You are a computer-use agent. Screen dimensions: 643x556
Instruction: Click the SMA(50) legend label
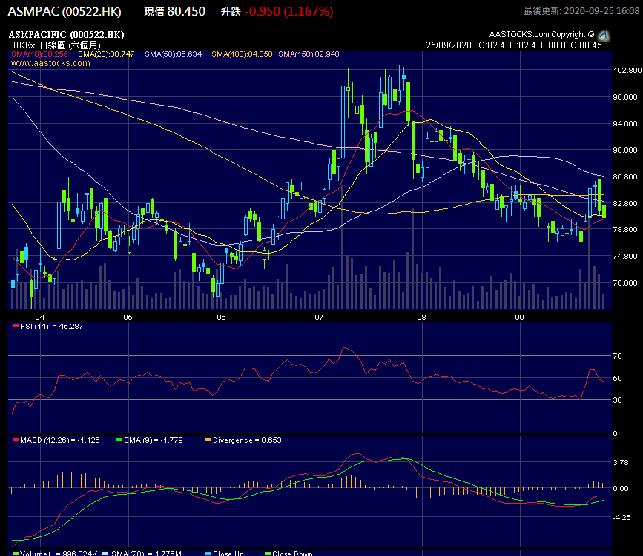tap(173, 54)
